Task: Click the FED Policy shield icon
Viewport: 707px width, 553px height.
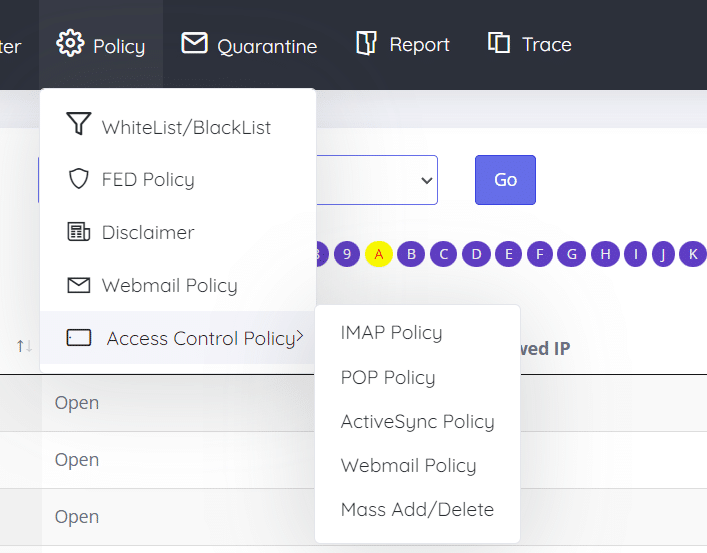Action: coord(78,180)
